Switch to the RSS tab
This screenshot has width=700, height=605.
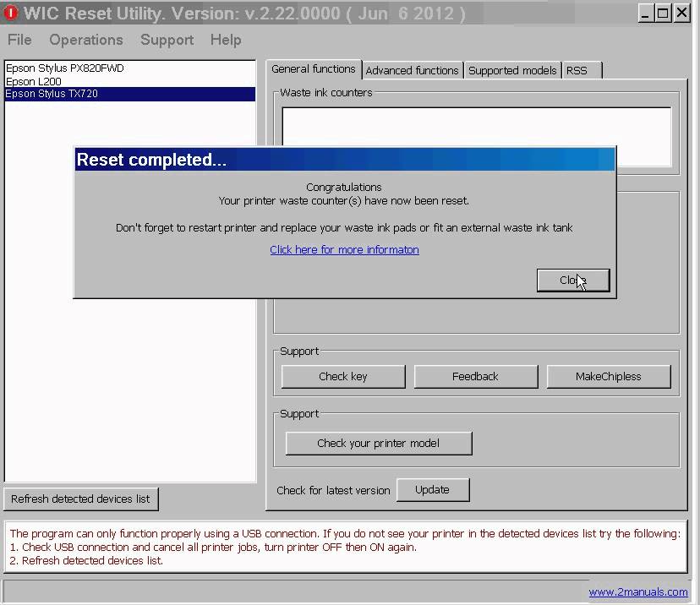tap(582, 70)
